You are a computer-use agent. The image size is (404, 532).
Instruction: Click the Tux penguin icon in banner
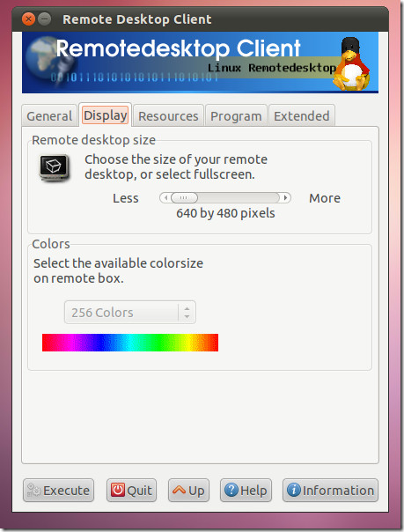coord(351,63)
